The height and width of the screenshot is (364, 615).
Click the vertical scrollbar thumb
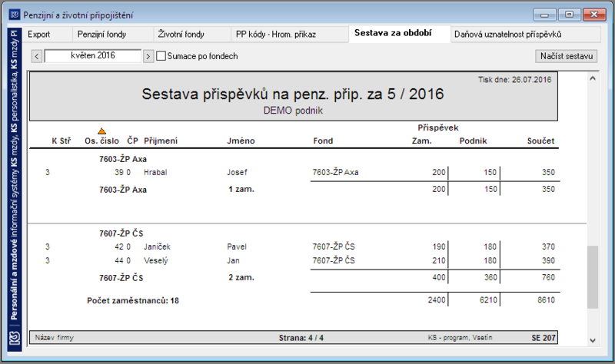coord(593,277)
